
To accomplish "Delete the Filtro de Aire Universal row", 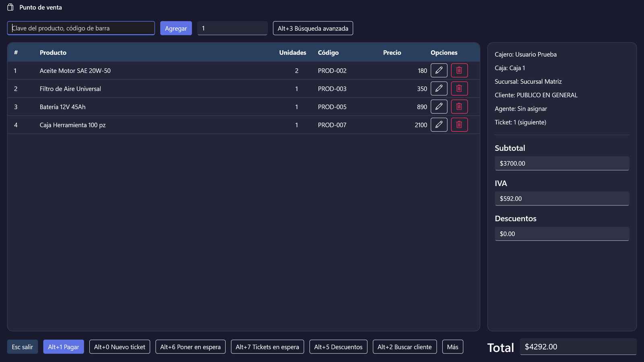I will coord(459,88).
